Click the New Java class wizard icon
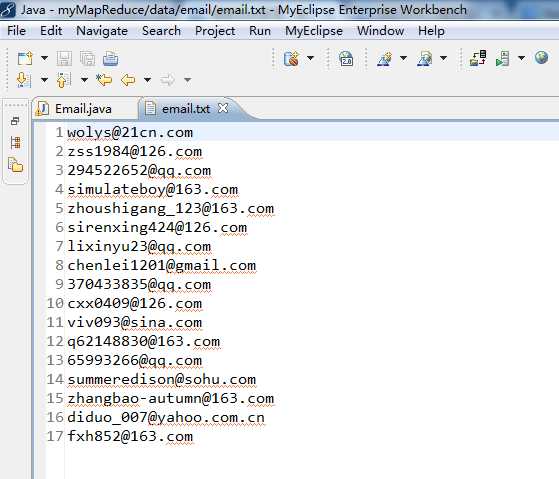 [x=292, y=58]
